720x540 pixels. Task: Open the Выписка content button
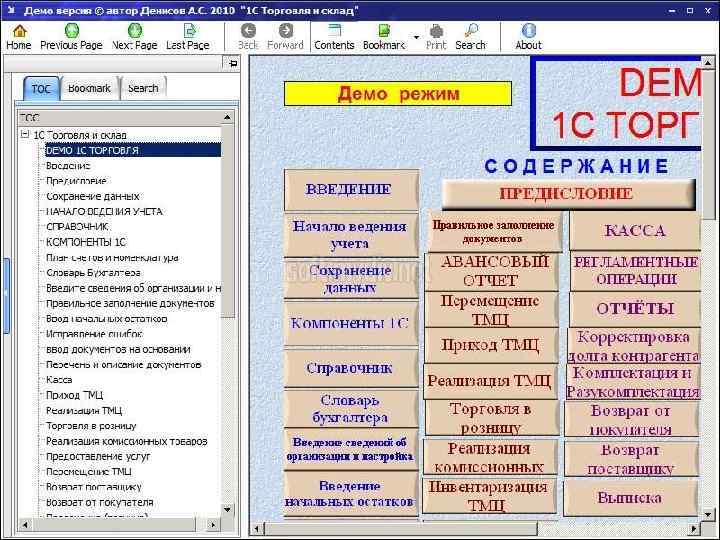click(x=631, y=498)
